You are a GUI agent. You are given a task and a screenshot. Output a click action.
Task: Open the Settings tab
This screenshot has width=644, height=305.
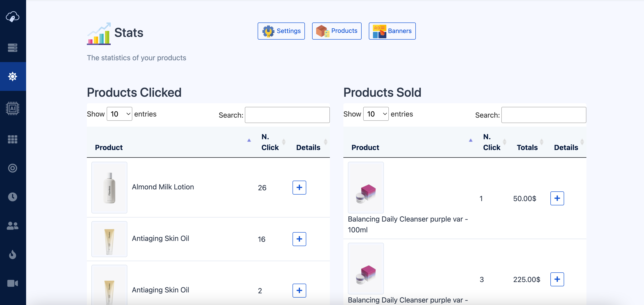[281, 31]
